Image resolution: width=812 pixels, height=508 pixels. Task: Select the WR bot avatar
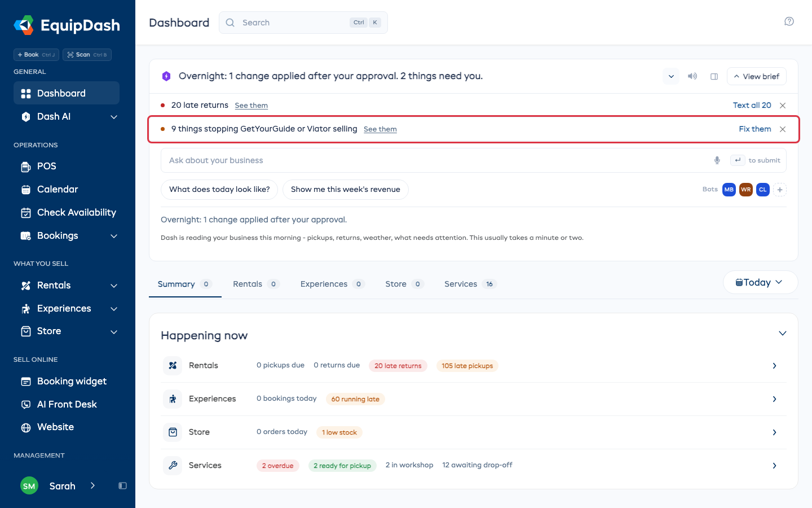tap(746, 190)
